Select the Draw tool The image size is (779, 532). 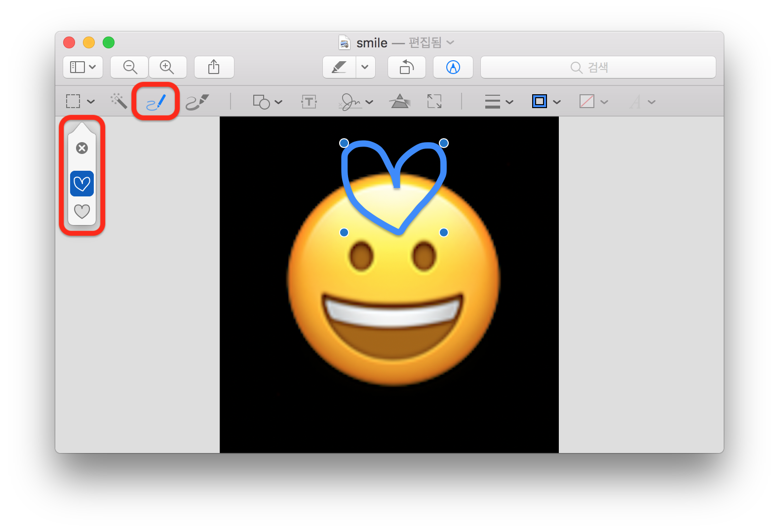(x=197, y=102)
